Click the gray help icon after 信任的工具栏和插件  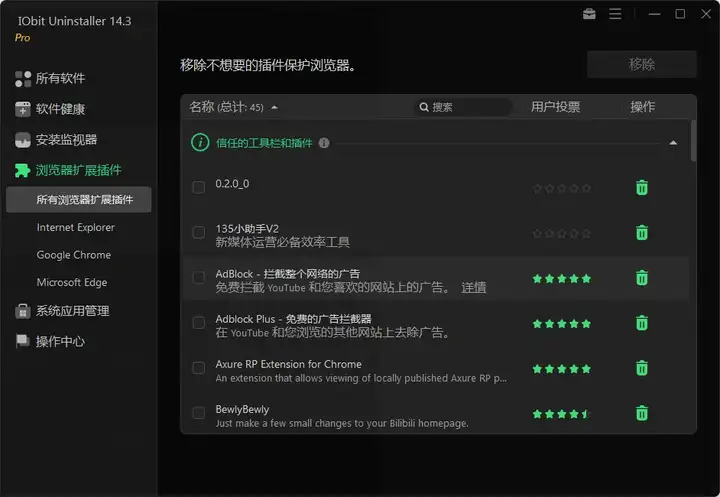click(324, 143)
